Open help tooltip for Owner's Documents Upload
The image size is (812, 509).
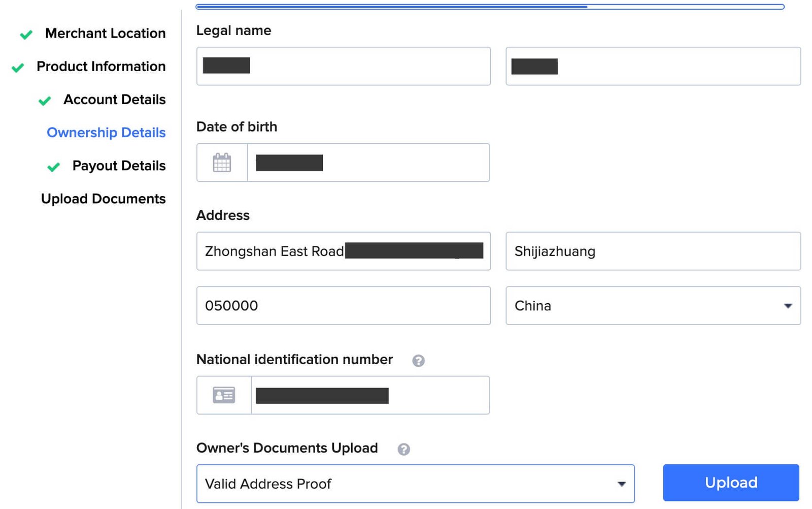click(x=403, y=449)
